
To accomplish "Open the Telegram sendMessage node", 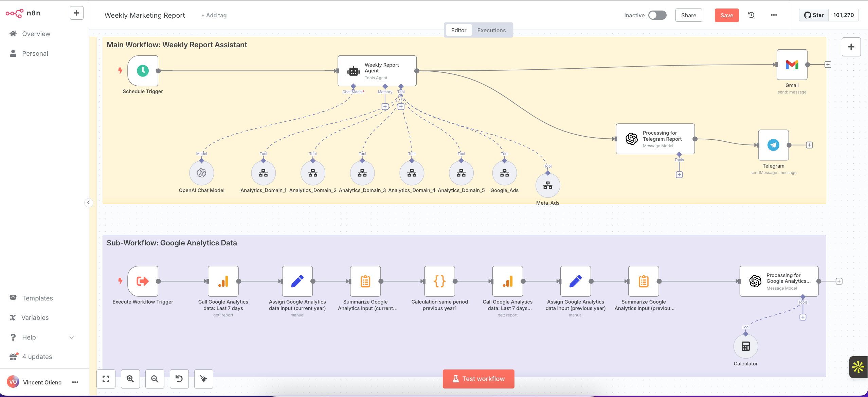I will tap(773, 145).
